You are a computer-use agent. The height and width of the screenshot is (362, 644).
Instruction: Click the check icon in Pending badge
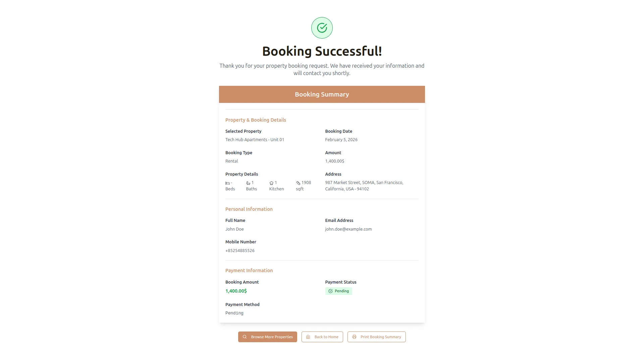330,291
